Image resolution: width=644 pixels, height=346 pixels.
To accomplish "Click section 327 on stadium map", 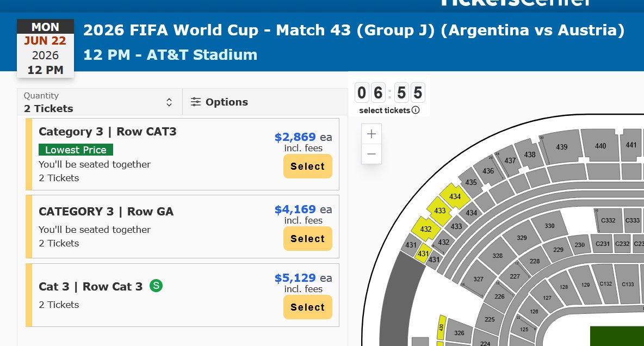I will [478, 279].
